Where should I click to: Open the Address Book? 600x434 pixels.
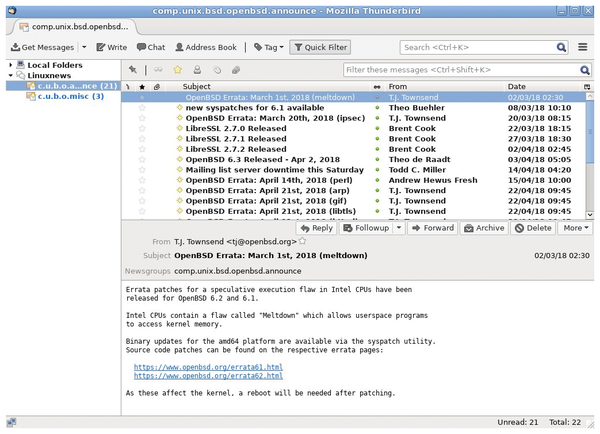(206, 47)
